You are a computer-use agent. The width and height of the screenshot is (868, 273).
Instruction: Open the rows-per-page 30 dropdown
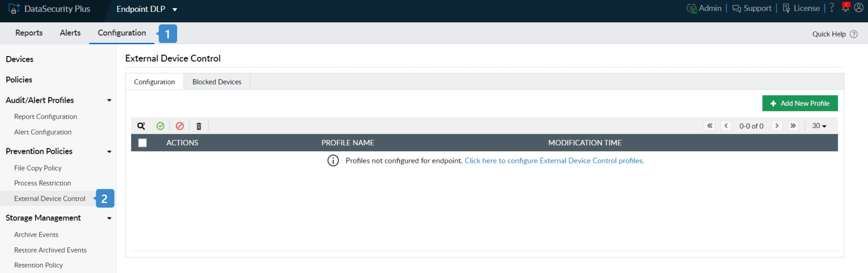click(819, 126)
